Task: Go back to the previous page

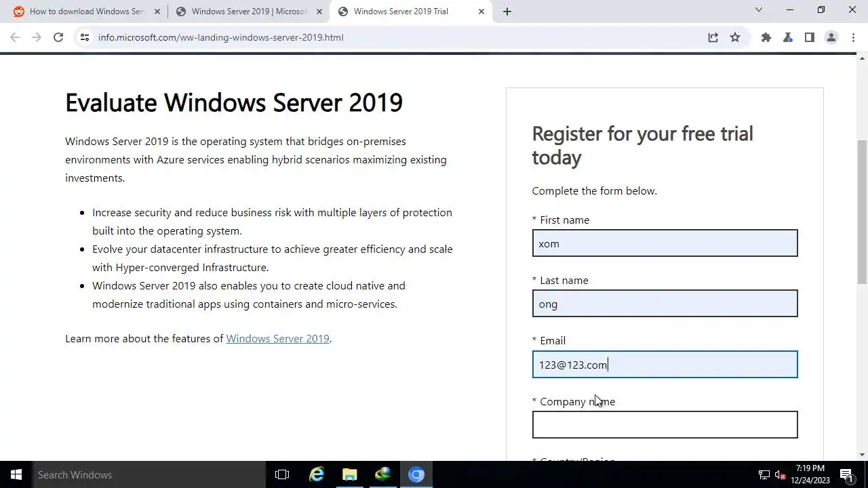Action: pyautogui.click(x=15, y=37)
